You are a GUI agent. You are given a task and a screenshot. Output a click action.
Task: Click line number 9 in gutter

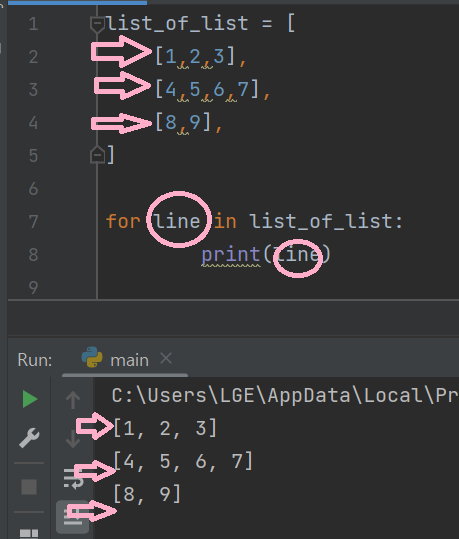[33, 287]
